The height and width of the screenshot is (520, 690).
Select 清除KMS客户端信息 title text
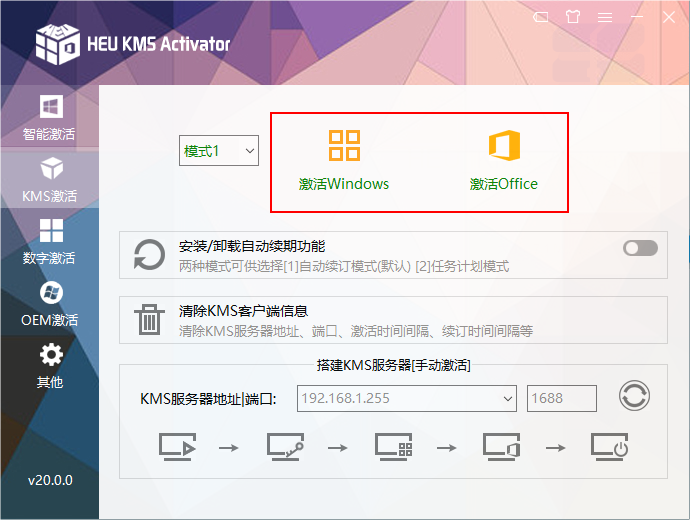click(243, 311)
